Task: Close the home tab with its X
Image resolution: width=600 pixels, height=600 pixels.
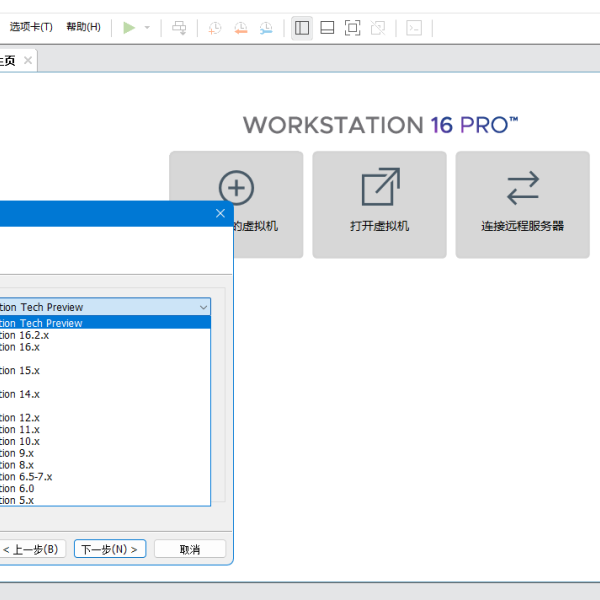Action: coord(28,60)
